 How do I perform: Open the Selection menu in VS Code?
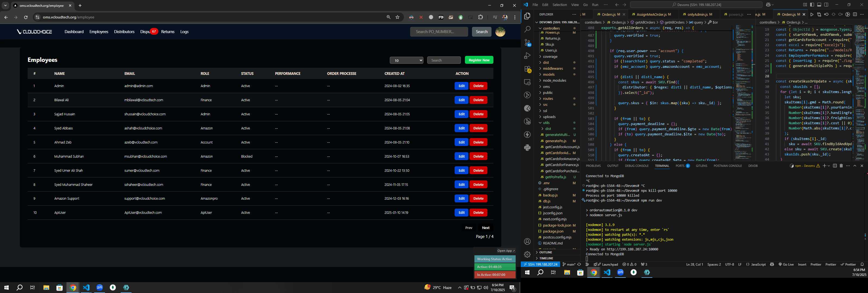[x=560, y=5]
